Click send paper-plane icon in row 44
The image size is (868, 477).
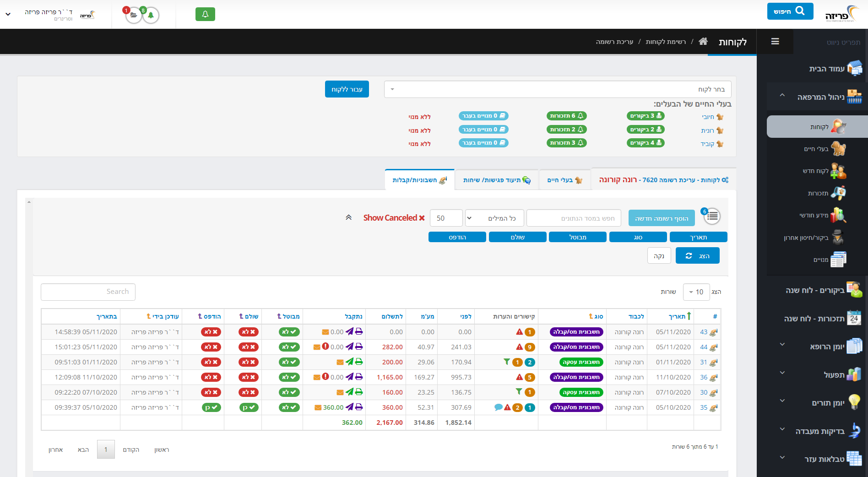349,347
